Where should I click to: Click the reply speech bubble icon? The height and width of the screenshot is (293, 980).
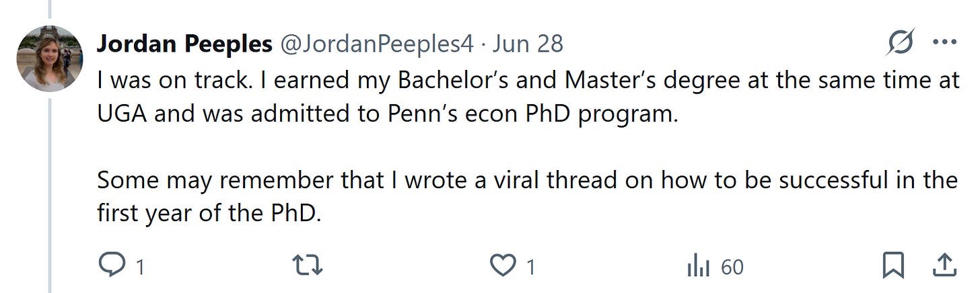click(109, 267)
